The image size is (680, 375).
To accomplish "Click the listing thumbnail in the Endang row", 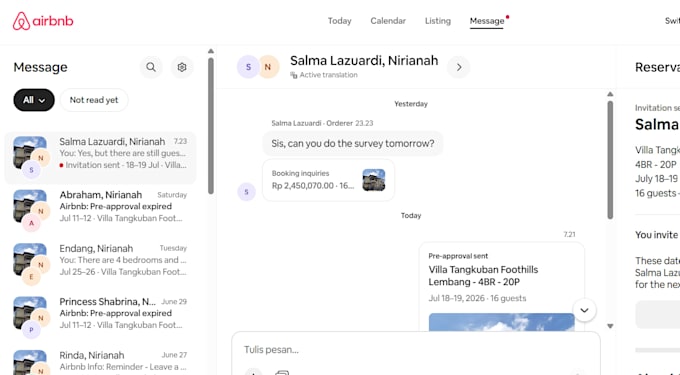I will click(29, 260).
